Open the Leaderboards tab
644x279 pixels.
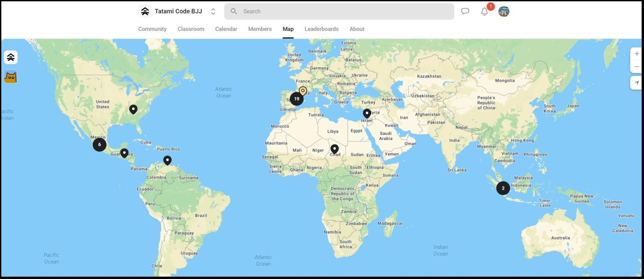pyautogui.click(x=322, y=29)
